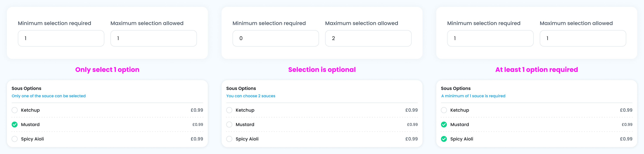Click 'A minimum of 1 sauce is required' text
The image size is (644, 154).
473,96
